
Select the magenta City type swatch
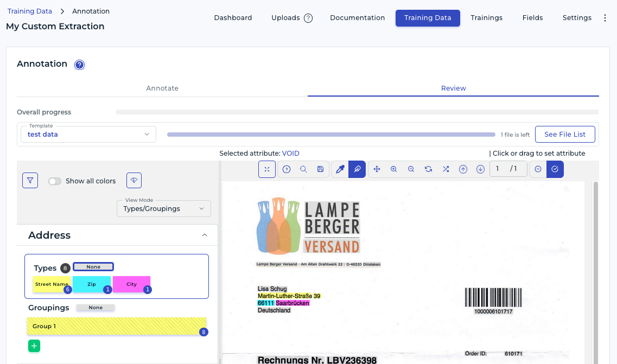pyautogui.click(x=131, y=284)
